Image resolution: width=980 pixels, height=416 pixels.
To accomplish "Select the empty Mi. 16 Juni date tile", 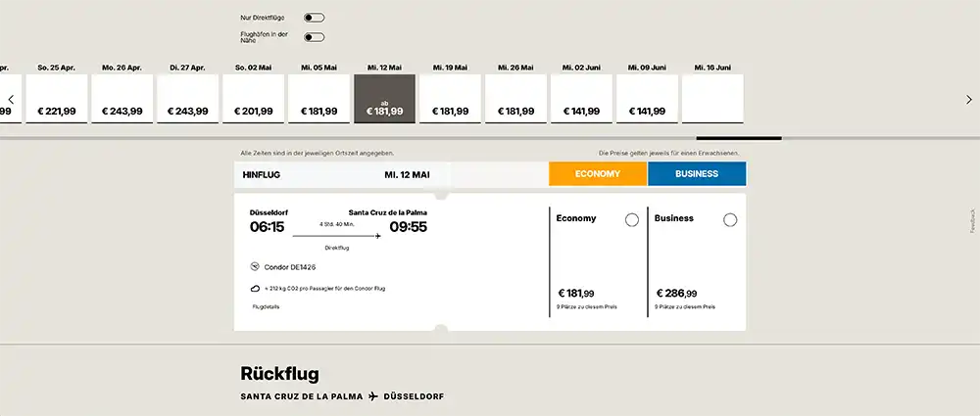I will (712, 98).
